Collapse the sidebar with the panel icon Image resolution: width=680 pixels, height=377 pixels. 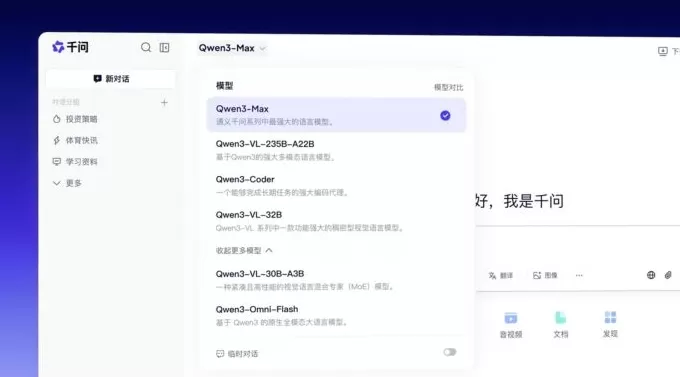164,47
